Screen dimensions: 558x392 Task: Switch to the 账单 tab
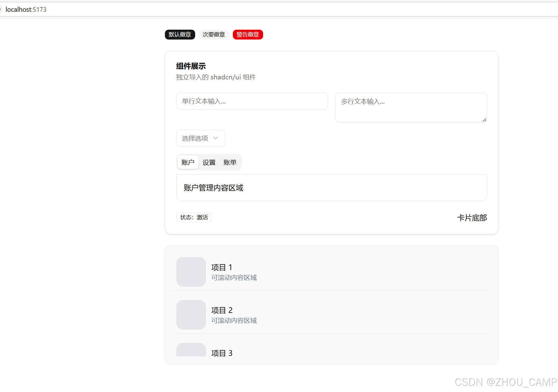[x=230, y=162]
